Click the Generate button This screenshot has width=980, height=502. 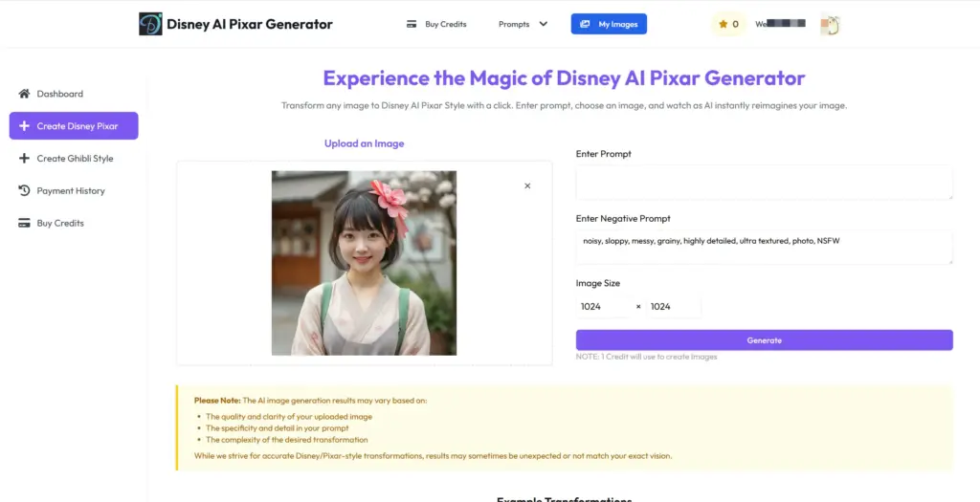point(765,340)
